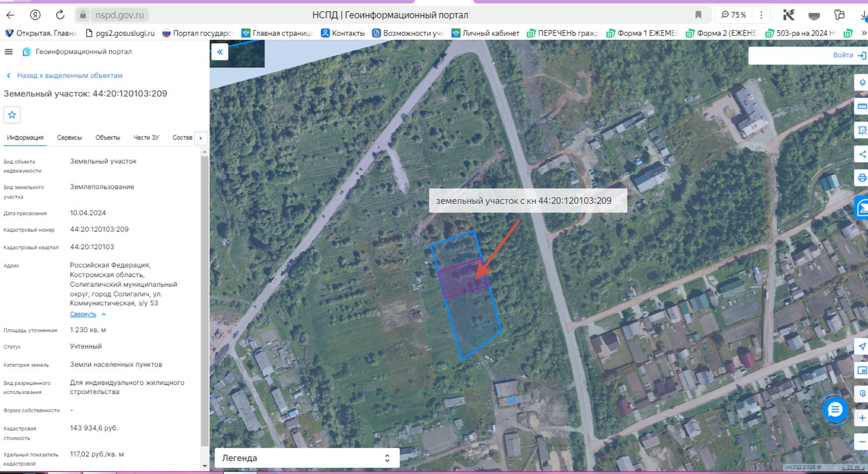Open the browser three-dot menu
This screenshot has width=868, height=474.
coord(762,15)
